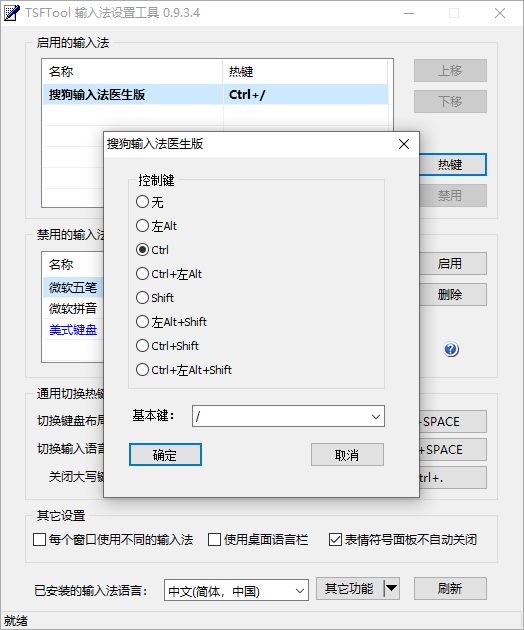Select the 搜狗输入法医生版 list row
The image size is (524, 630).
coord(216,94)
